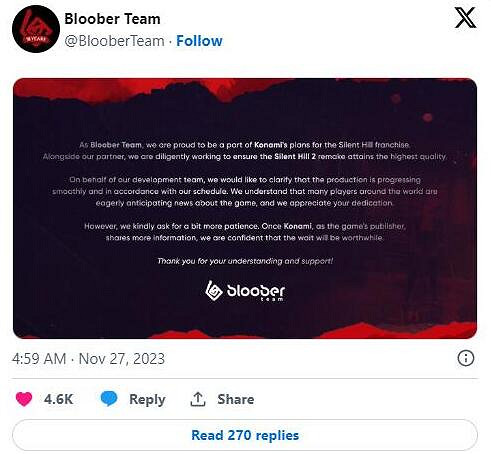View the 4.6K likes count

coord(58,399)
